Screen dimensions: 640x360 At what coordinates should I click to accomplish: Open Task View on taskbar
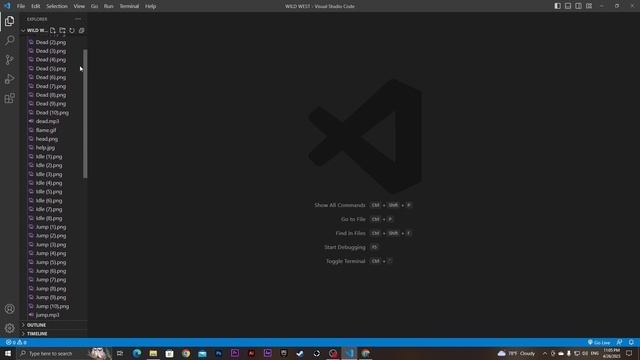pyautogui.click(x=120, y=353)
